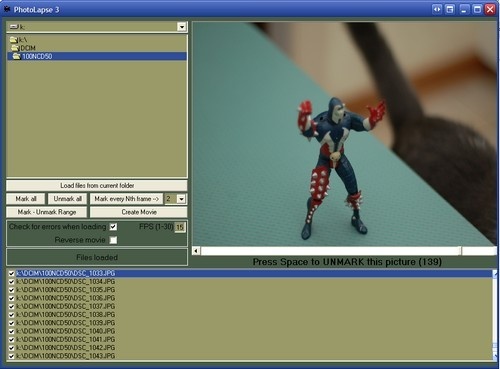Click the action figure preview image

pos(344,134)
